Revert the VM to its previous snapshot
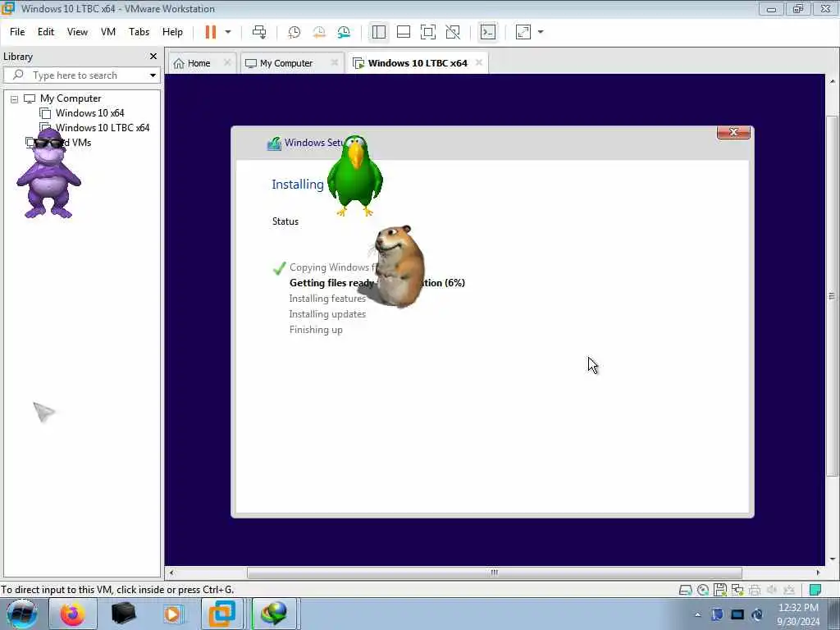The width and height of the screenshot is (840, 630). 319,32
